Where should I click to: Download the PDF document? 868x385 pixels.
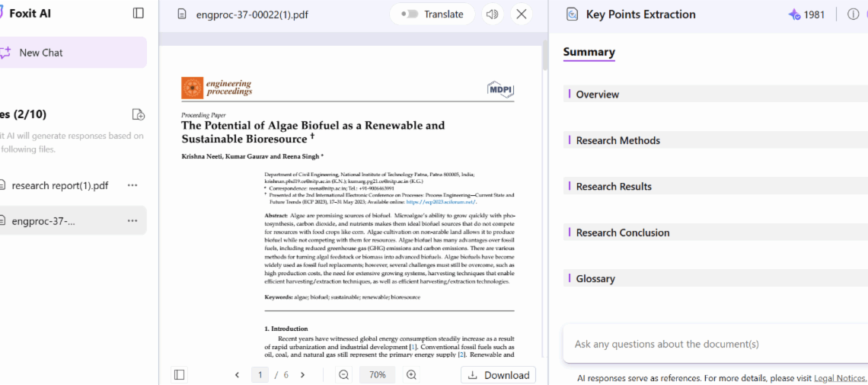click(498, 374)
